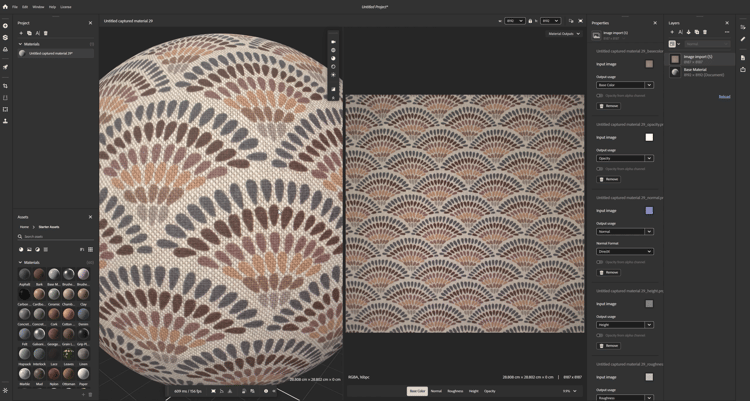This screenshot has width=750, height=401.
Task: Switch Assets panel to grid view icon
Action: point(90,250)
